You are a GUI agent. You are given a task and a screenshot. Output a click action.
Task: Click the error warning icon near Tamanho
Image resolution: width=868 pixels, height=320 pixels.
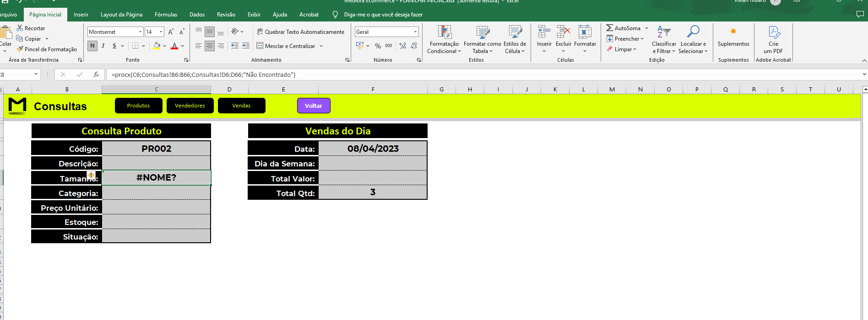point(91,175)
